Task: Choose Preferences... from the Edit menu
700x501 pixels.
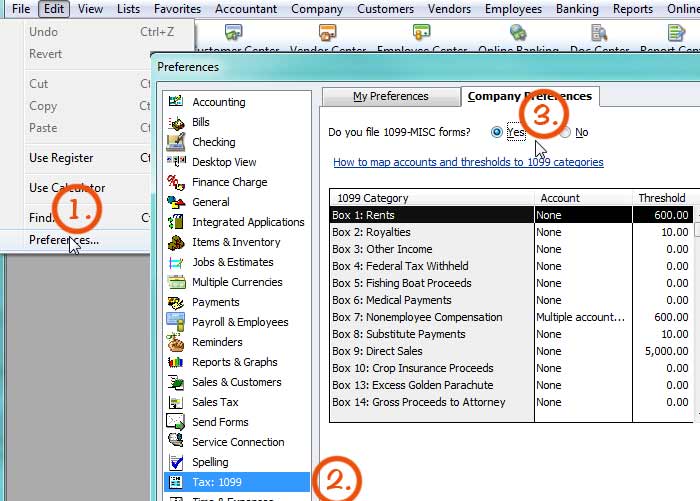Action: tap(75, 240)
